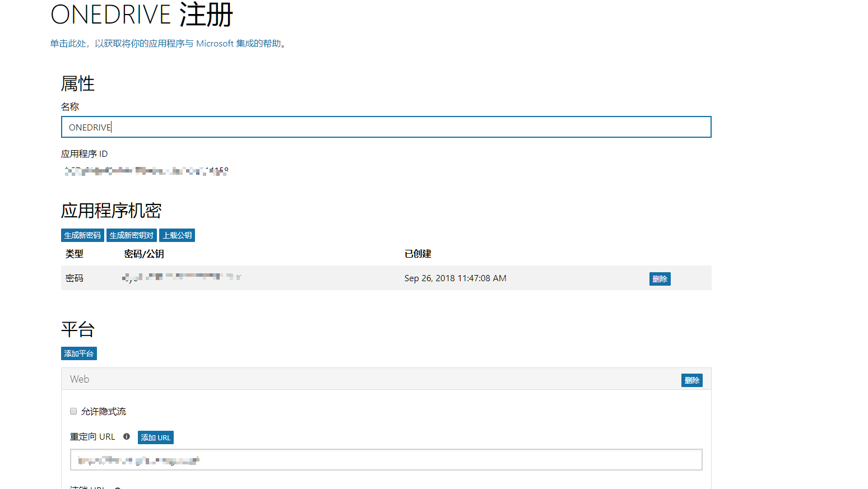Select the Sep 26, 2018 11:47:08 AM timestamp
Viewport: 868px width, 489px height.
[x=456, y=278]
